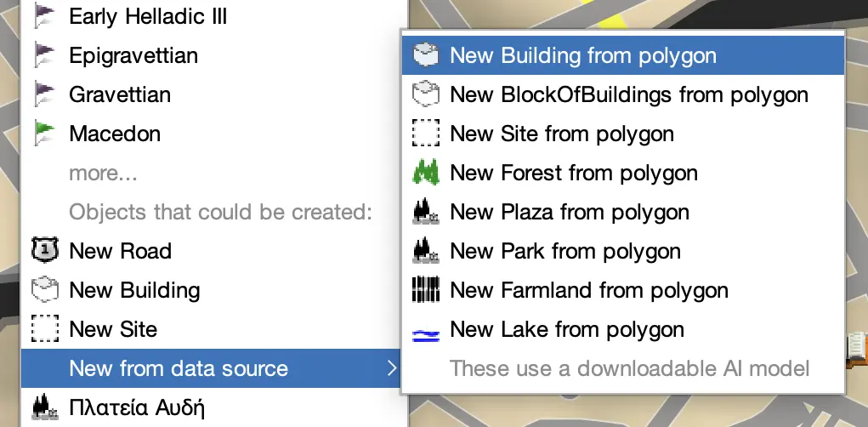Create a New Building from the menu
This screenshot has height=427, width=868.
click(x=134, y=291)
